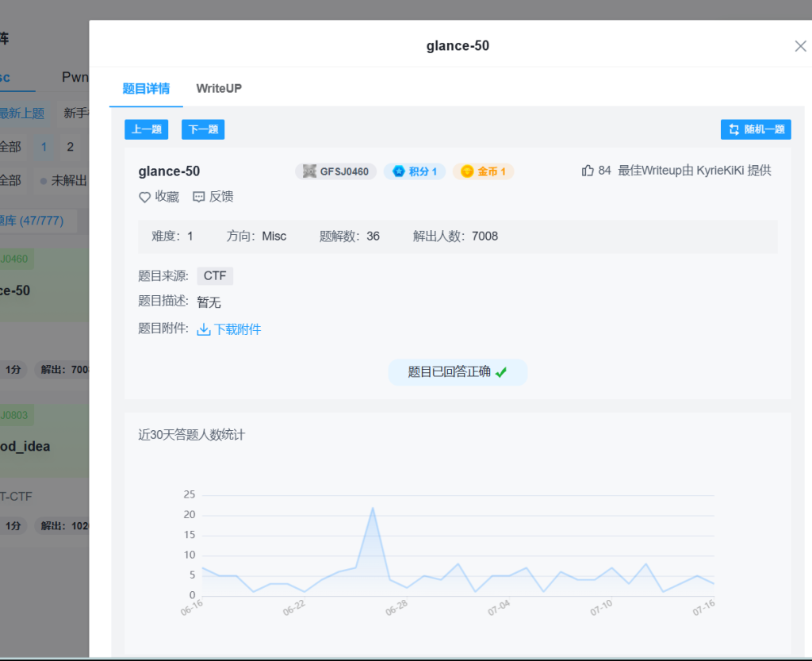This screenshot has width=812, height=661.
Task: Select the Pwn category tab in background
Action: point(75,78)
